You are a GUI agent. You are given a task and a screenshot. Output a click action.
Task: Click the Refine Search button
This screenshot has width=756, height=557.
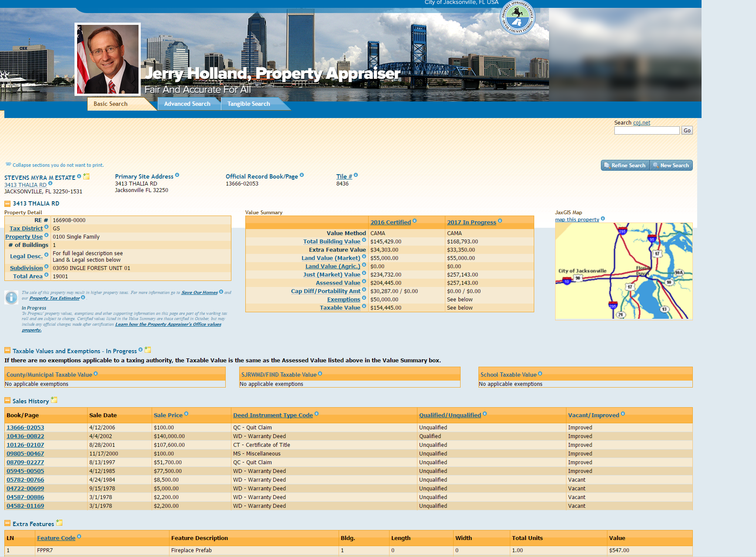tap(625, 165)
